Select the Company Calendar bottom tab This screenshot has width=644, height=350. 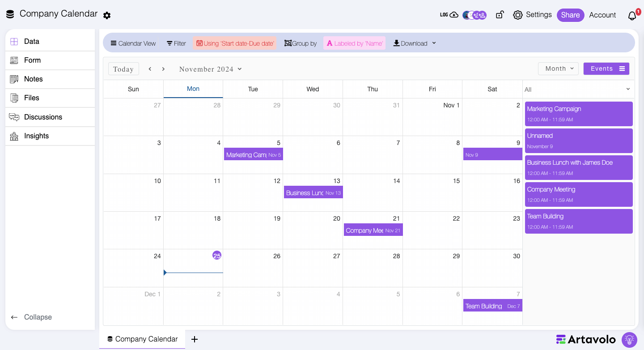point(142,339)
